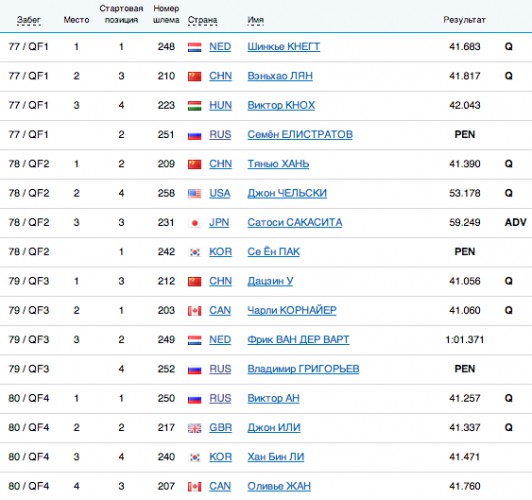Click the USA flag next to Джон ЧЕЛЬСКИ
This screenshot has height=500, width=532.
tap(194, 194)
